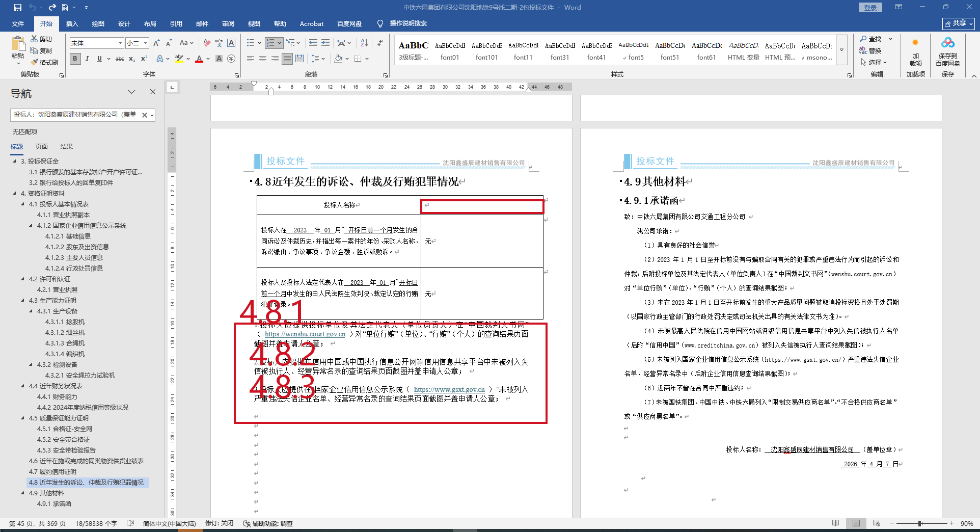Collapse the 4.3 生产能力证明 outline node
Screen dimensions: 980x532
[23, 301]
